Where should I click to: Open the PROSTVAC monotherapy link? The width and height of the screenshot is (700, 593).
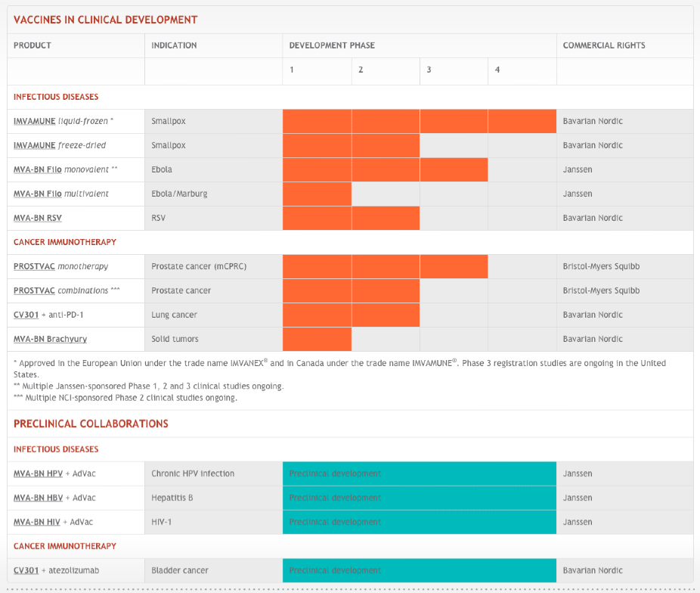tap(34, 266)
